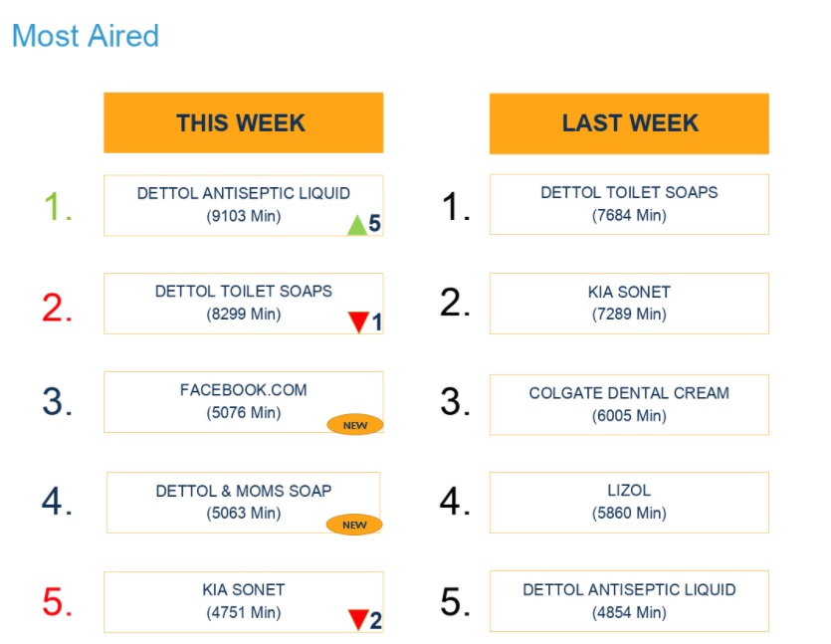Click the red down arrow on Kia Sonet
The height and width of the screenshot is (644, 831).
pyautogui.click(x=358, y=620)
